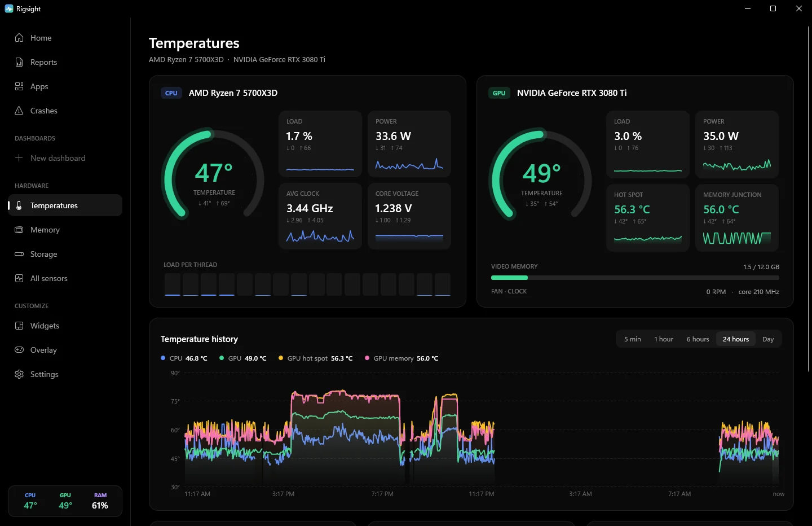Click the CPU 47° temperature gauge
Viewport: 812px width, 526px height.
[214, 175]
